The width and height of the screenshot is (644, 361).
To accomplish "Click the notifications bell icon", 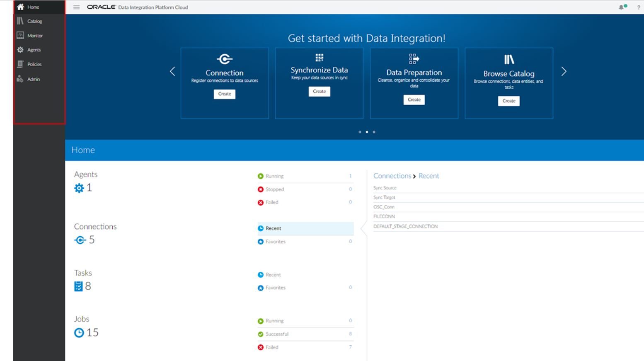I will (x=622, y=7).
